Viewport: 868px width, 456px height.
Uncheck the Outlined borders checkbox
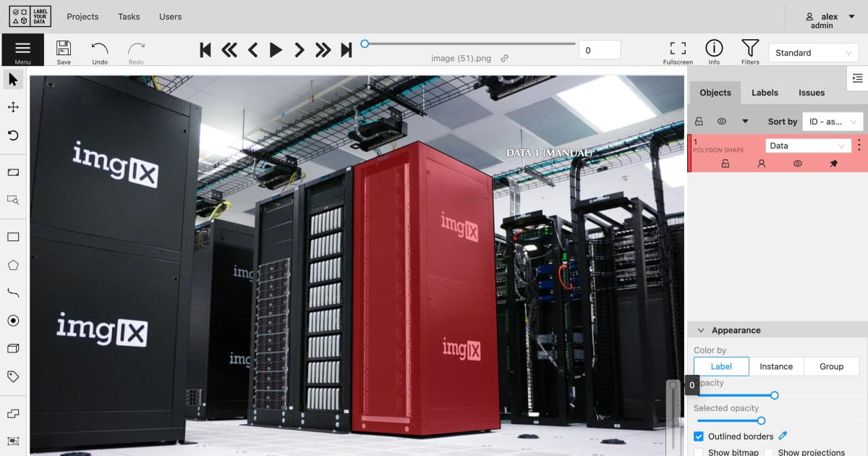click(x=699, y=436)
